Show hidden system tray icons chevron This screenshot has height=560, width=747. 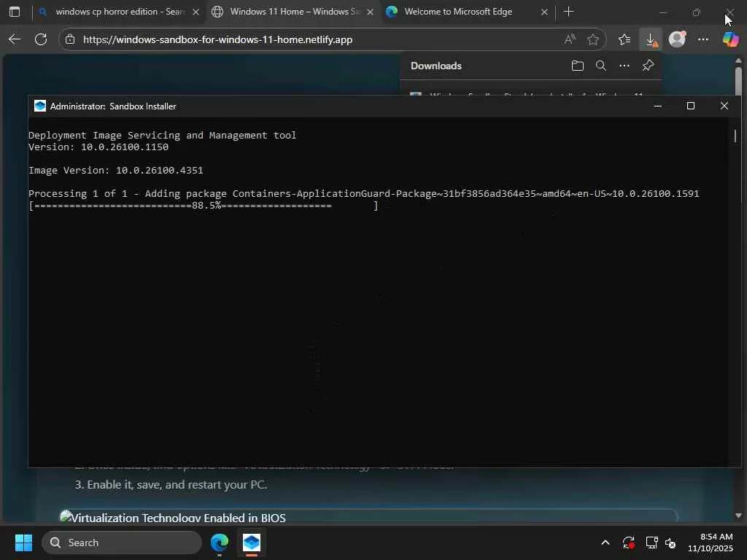tap(605, 542)
